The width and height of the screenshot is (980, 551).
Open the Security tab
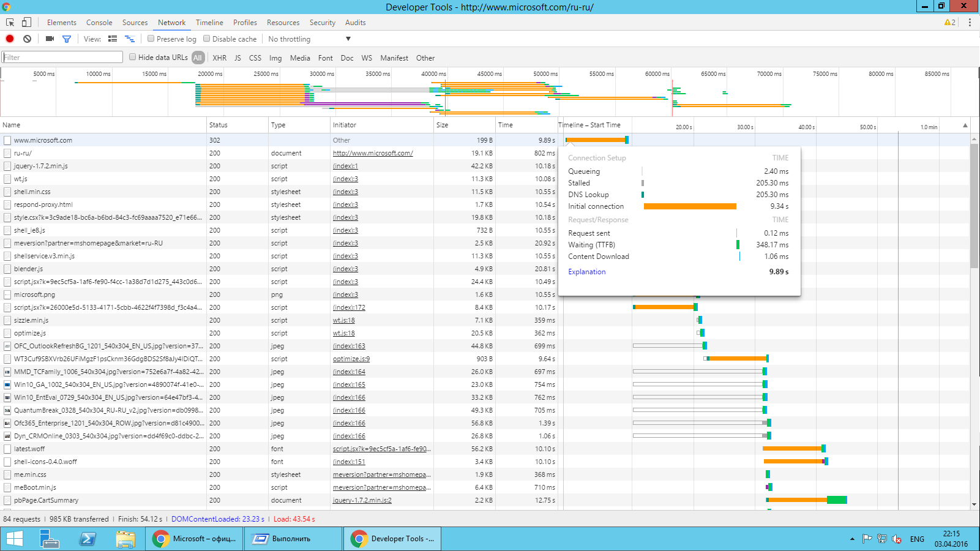pos(322,23)
